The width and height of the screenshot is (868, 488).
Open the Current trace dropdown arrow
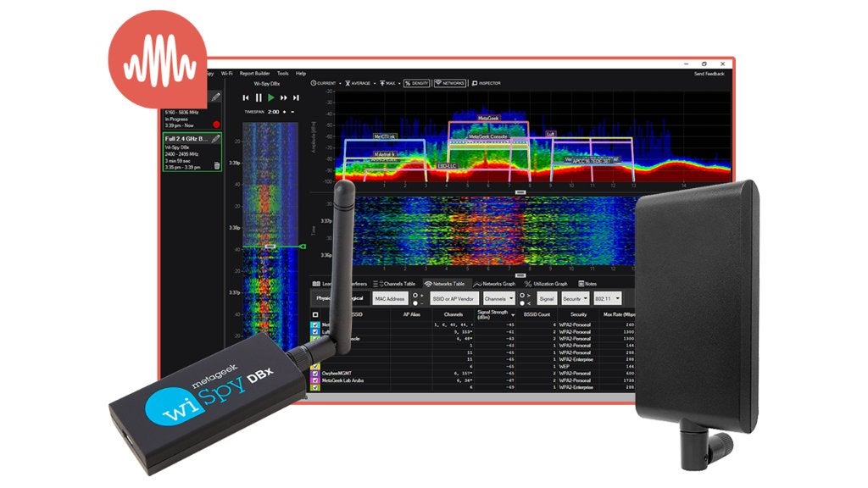pyautogui.click(x=340, y=84)
